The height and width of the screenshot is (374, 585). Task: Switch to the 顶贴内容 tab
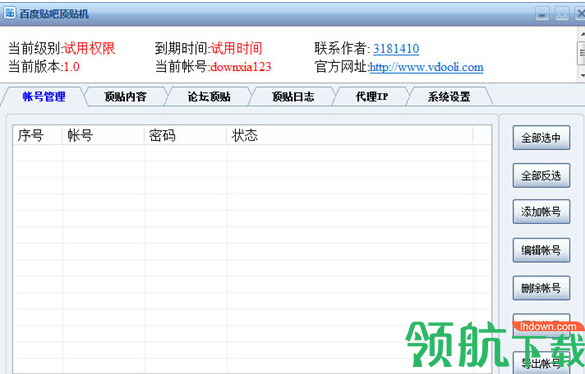[x=125, y=97]
